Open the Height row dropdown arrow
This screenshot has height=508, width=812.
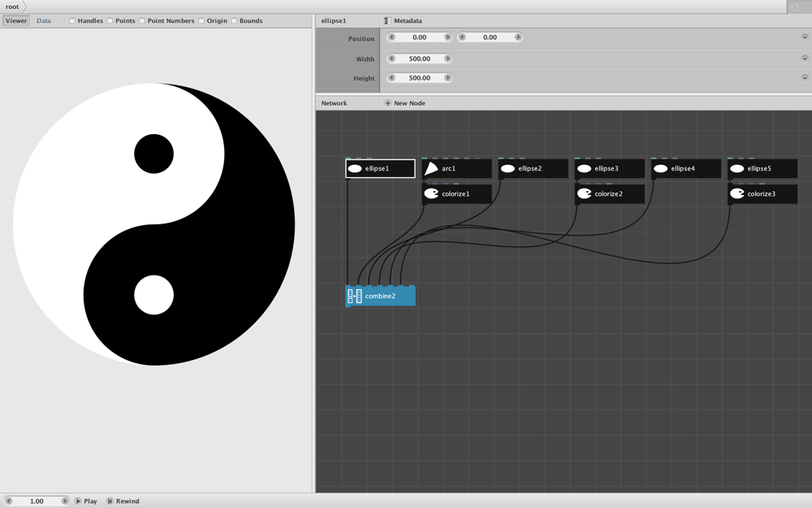pos(804,78)
